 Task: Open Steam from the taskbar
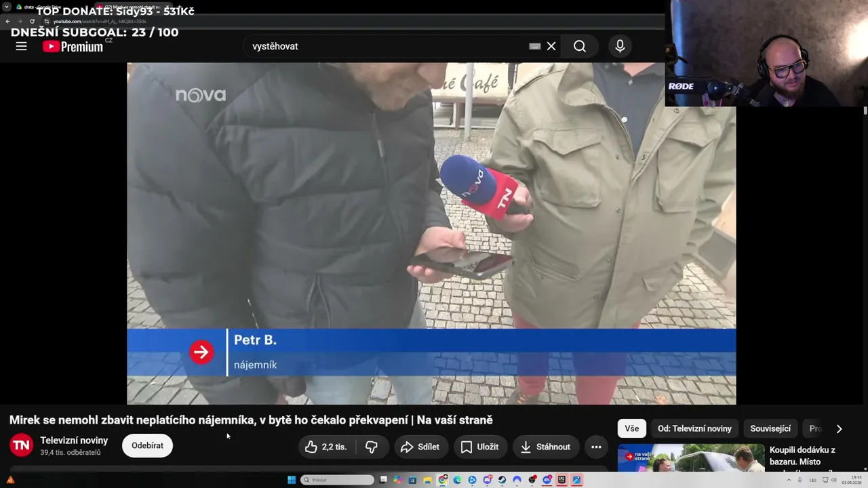tap(502, 480)
